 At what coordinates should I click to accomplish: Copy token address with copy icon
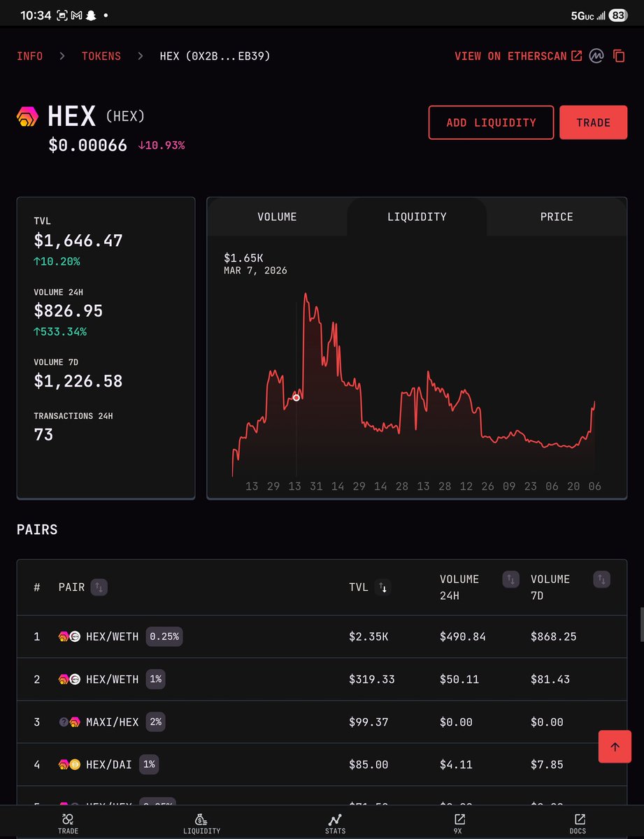click(619, 56)
